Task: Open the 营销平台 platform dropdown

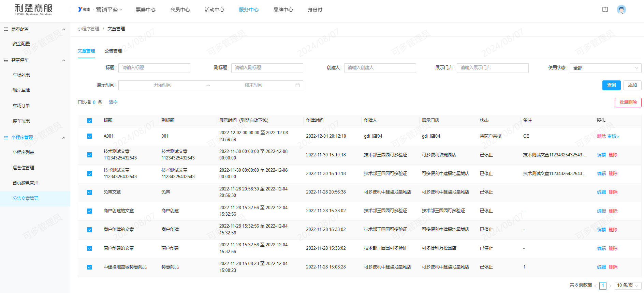Action: pos(109,10)
